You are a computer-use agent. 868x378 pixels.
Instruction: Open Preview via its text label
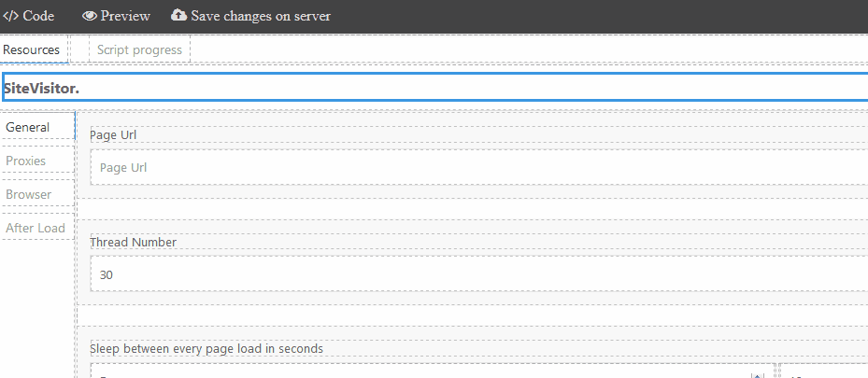click(x=125, y=16)
